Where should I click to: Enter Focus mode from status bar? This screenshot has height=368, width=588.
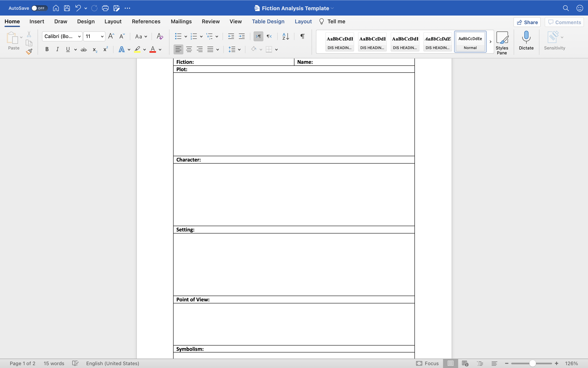pyautogui.click(x=427, y=363)
